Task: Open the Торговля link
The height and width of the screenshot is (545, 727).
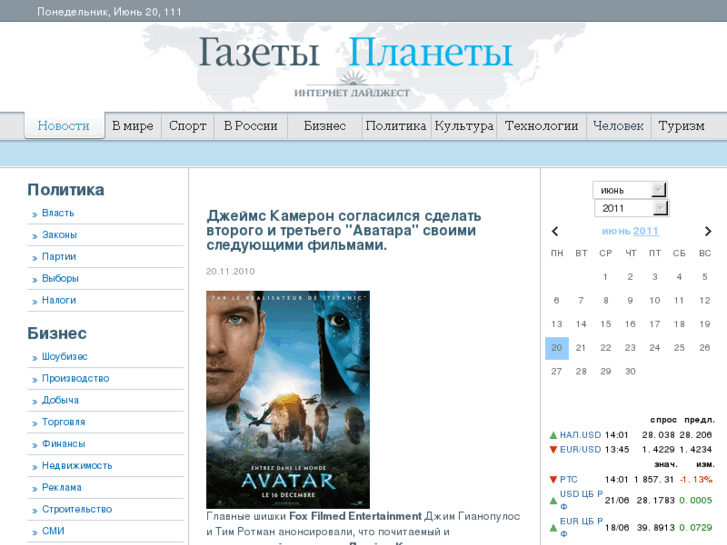Action: coord(64,422)
